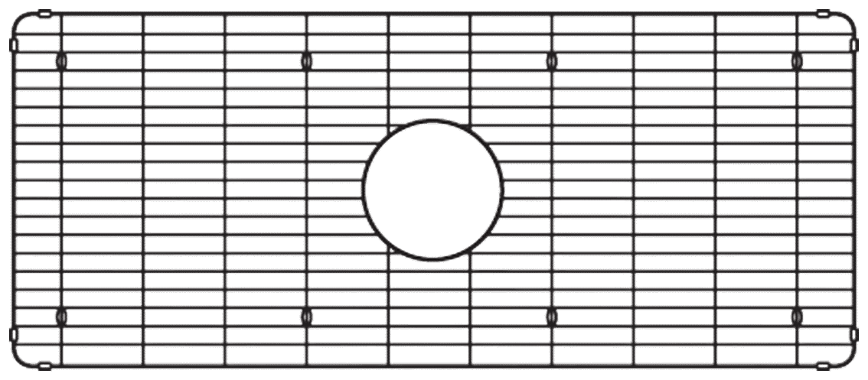Click the circular drain opening in center
This screenshot has width=868, height=380.
pyautogui.click(x=433, y=190)
